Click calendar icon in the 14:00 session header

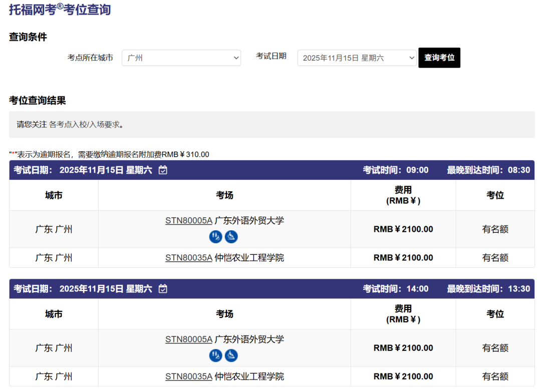[x=163, y=289]
